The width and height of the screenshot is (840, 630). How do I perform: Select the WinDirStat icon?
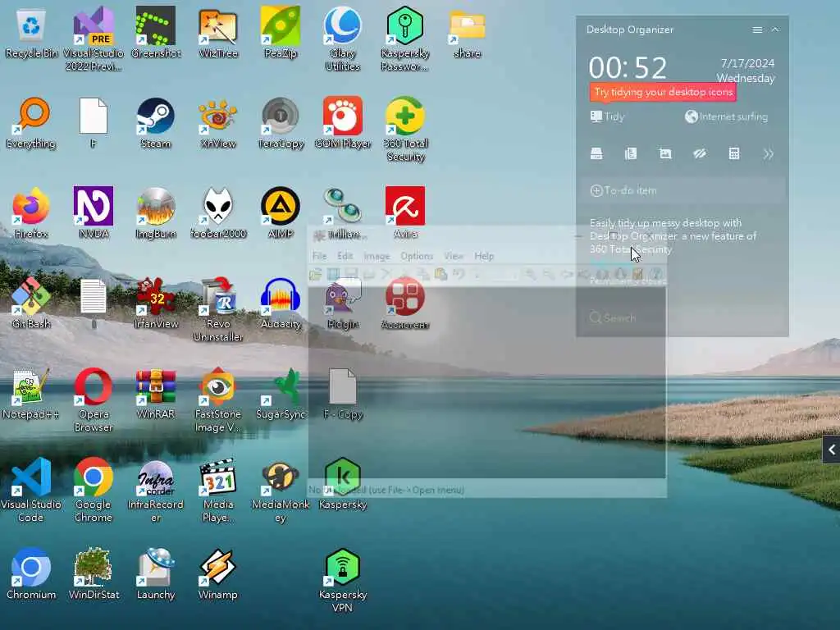tap(94, 573)
